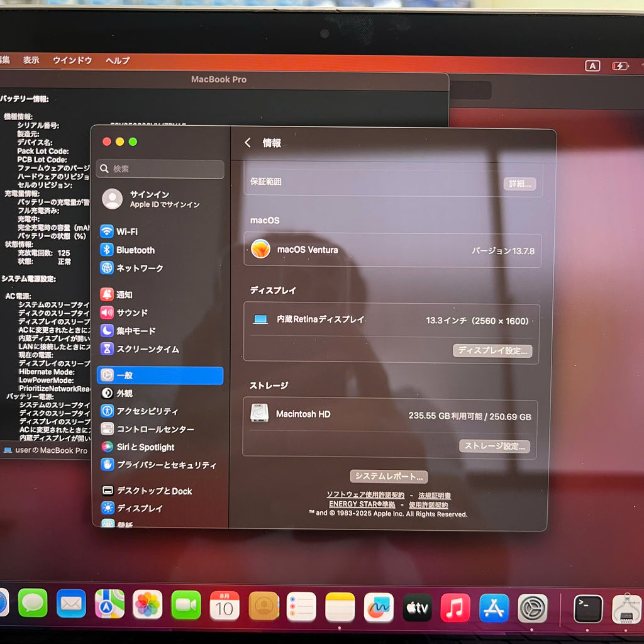Screen dimensions: 644x644
Task: Open 法規証明書 link
Action: point(434,496)
